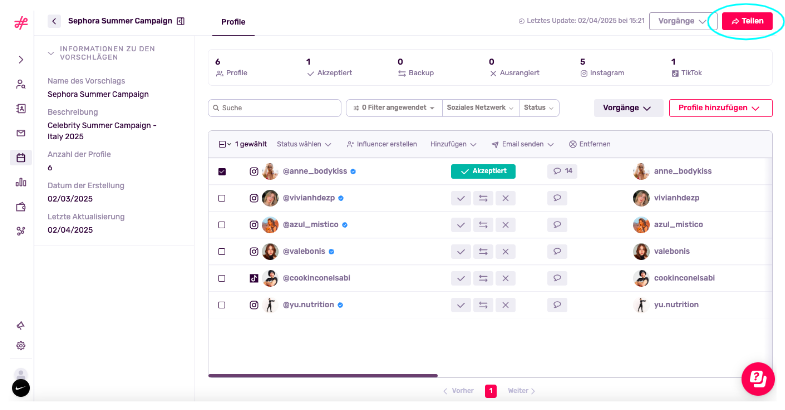Click the horizontal scrollbar under the table

pos(323,375)
